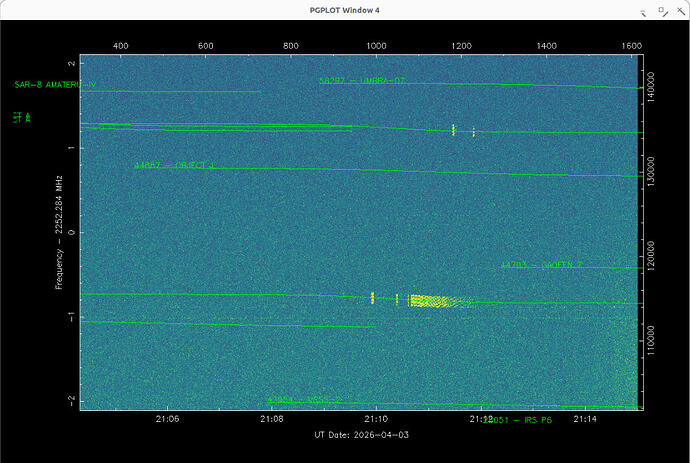The width and height of the screenshot is (690, 463).
Task: Click the top axis value 400
Action: point(121,46)
